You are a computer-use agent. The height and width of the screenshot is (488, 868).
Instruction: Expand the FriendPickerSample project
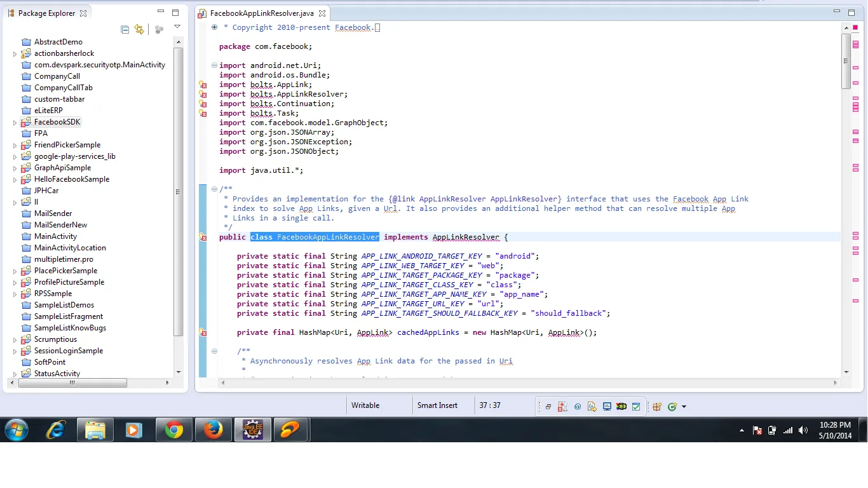click(15, 146)
